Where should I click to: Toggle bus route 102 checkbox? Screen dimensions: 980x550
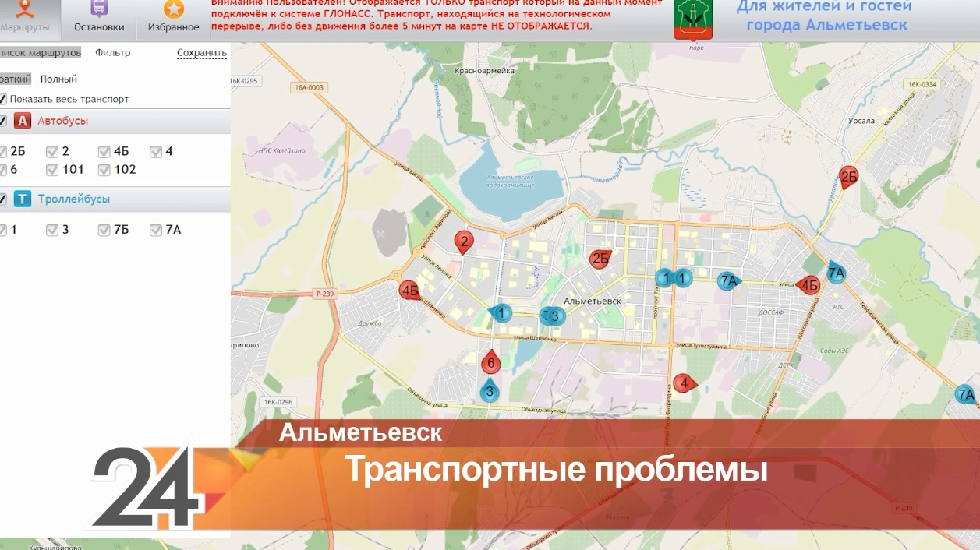pos(104,170)
